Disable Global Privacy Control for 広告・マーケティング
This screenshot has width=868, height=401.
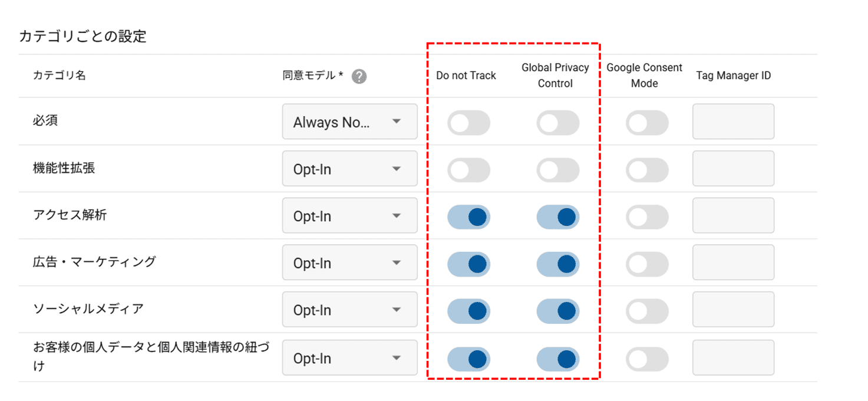click(x=557, y=263)
